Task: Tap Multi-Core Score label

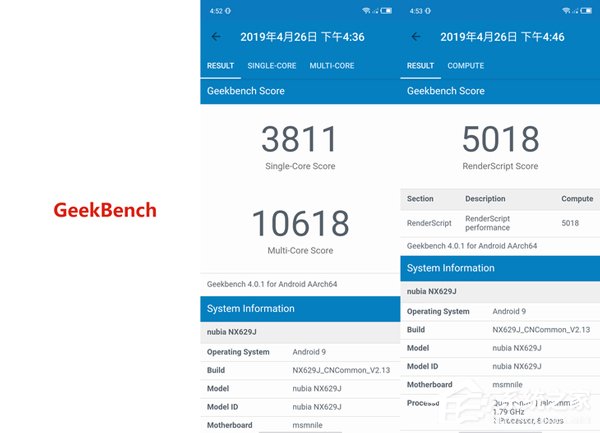Action: 300,251
